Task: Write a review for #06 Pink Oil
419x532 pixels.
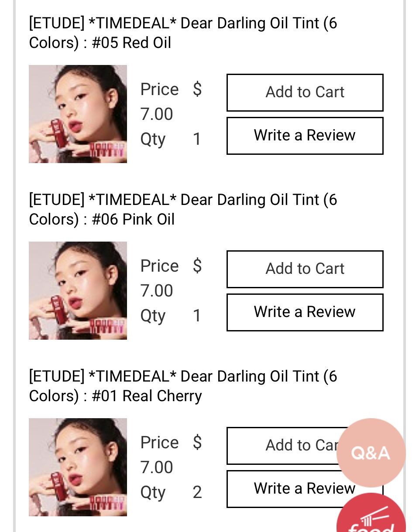Action: 305,312
